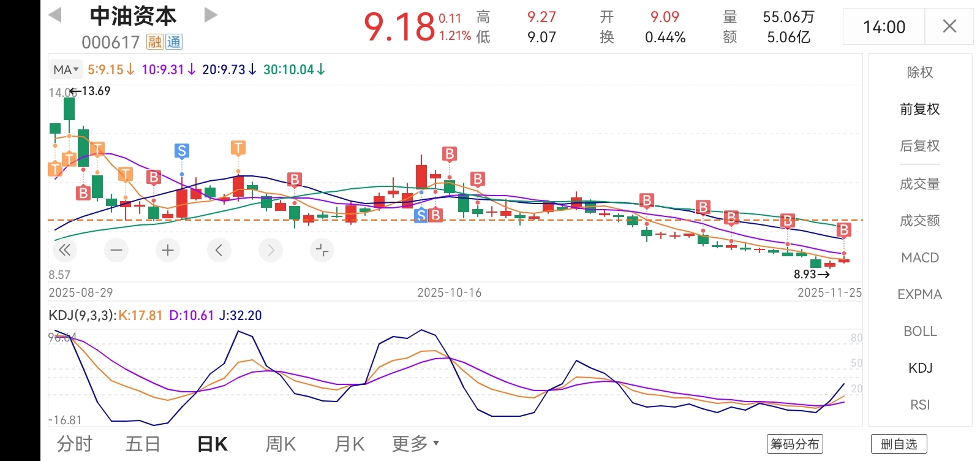Zoom in chart with plus button
980x461 pixels.
coord(168,250)
